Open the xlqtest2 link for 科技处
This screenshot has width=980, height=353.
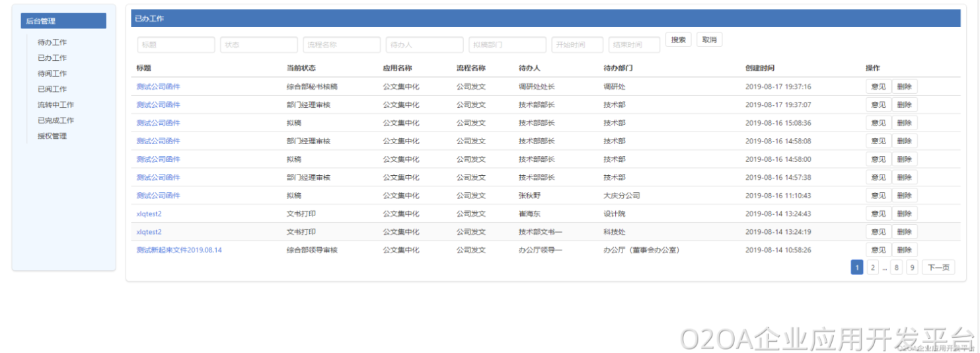[x=149, y=232]
